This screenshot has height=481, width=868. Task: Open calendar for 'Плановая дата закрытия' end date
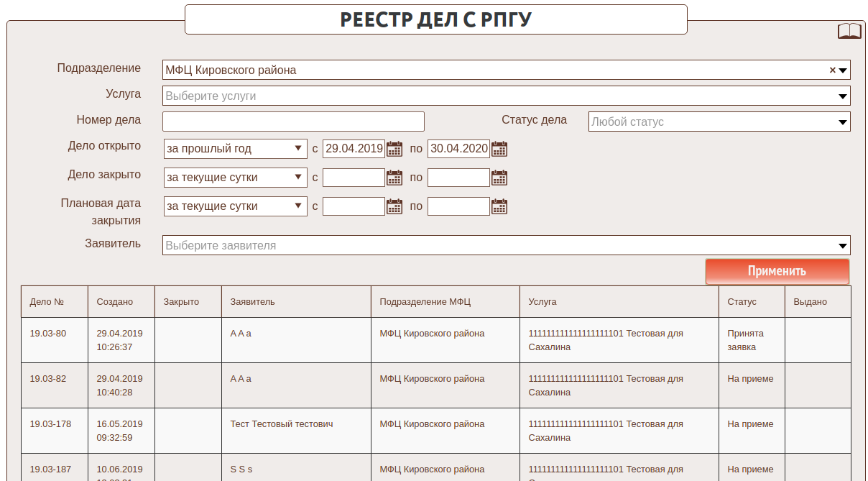tap(499, 206)
